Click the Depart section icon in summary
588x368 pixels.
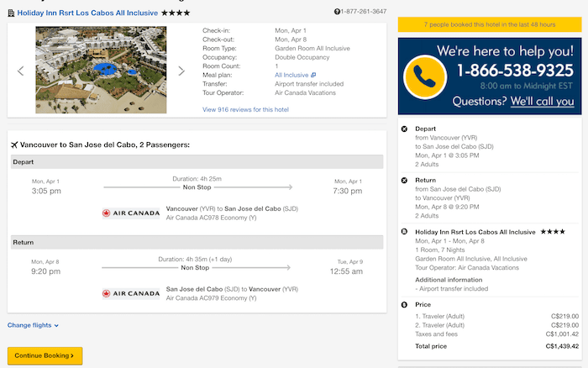click(404, 129)
